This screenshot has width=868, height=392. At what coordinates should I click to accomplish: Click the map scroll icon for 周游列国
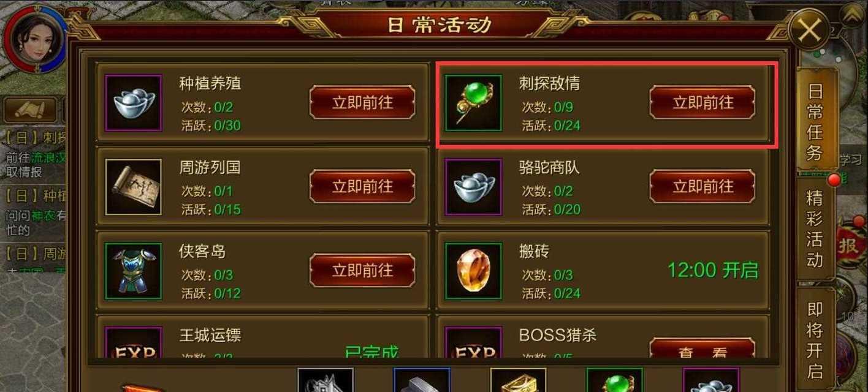pyautogui.click(x=134, y=187)
